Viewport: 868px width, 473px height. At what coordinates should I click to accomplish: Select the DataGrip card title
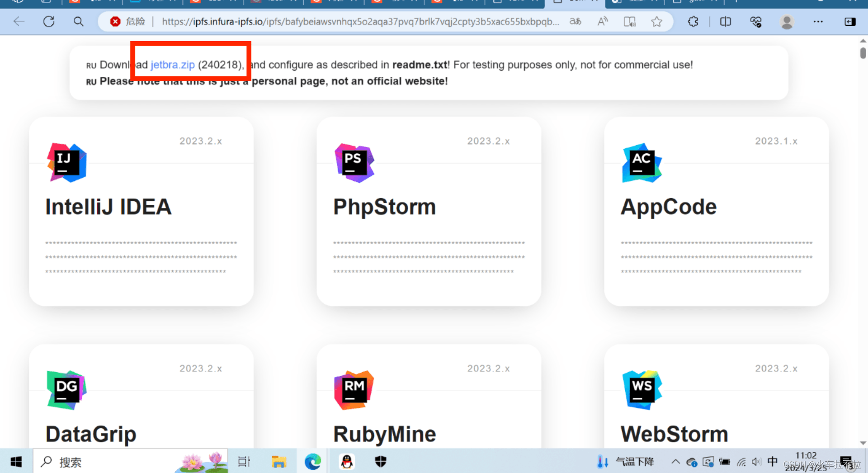coord(91,435)
